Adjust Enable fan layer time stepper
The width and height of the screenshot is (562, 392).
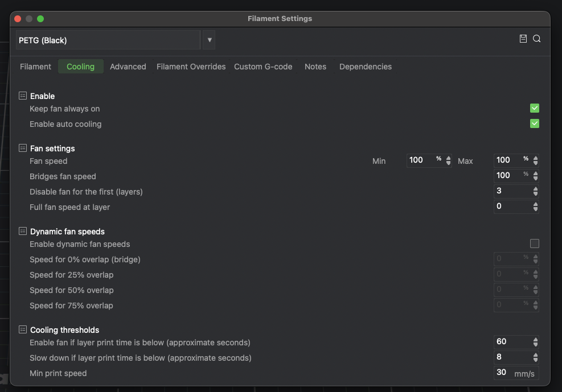535,342
